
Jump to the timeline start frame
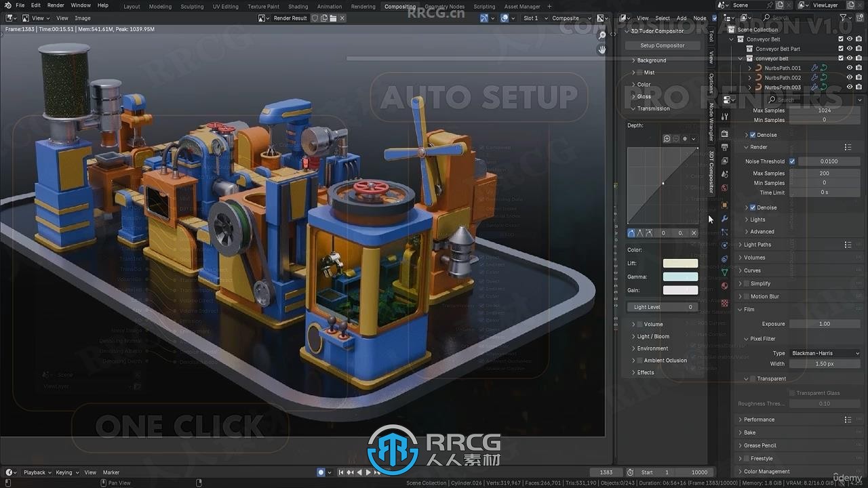coord(342,472)
